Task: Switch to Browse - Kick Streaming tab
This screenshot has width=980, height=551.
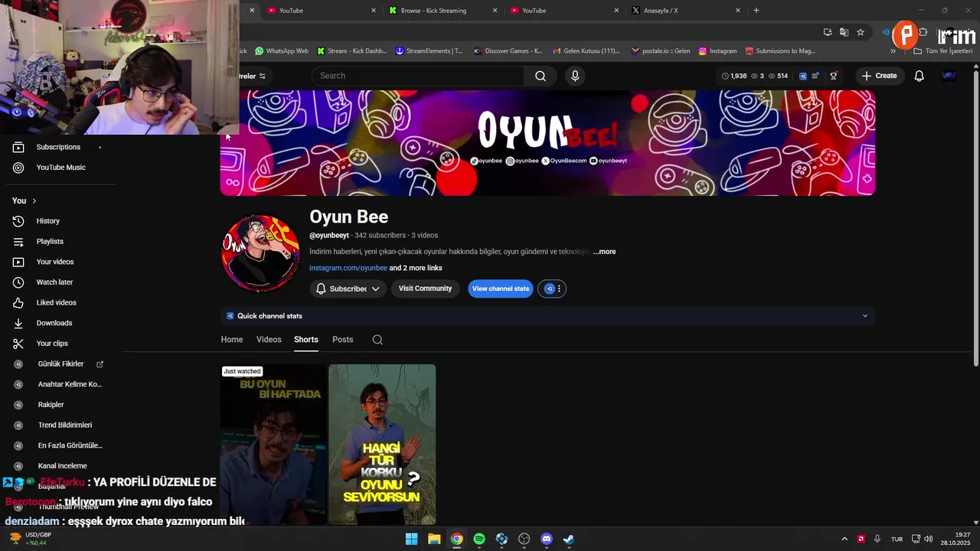Action: [443, 11]
